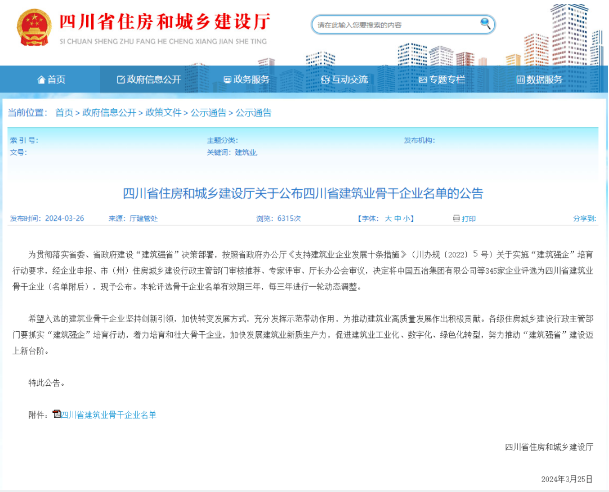Click the 政府信息公开 nav icon
Viewport: 609px width, 492px height.
[x=119, y=79]
